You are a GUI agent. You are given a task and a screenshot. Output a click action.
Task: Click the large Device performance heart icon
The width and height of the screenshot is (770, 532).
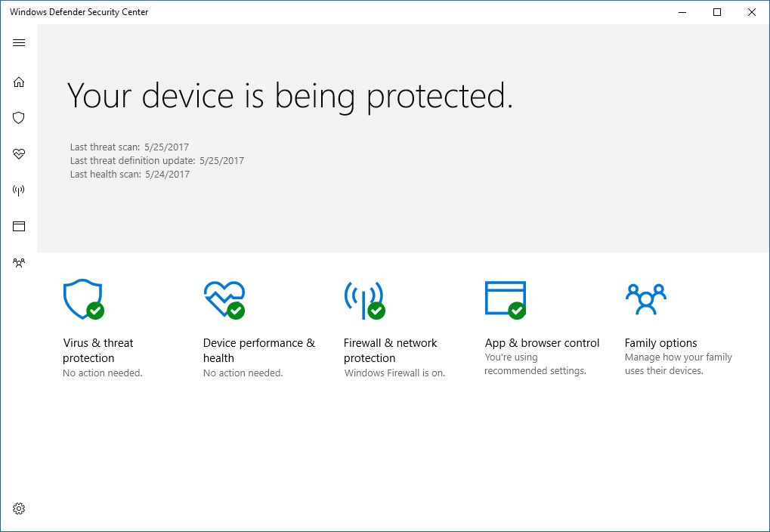click(x=224, y=299)
